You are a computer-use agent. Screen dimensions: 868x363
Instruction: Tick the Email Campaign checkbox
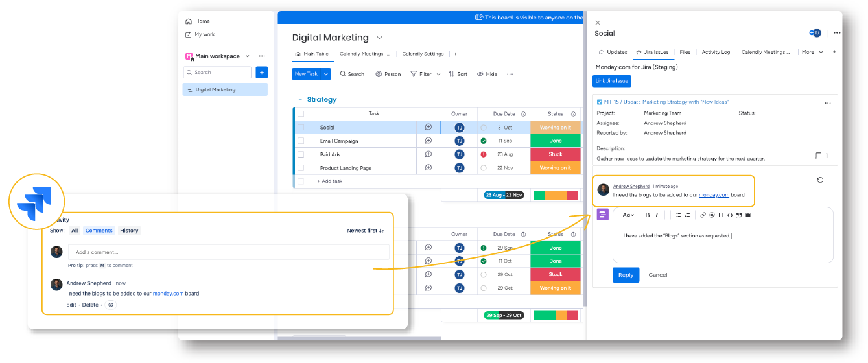tap(301, 141)
